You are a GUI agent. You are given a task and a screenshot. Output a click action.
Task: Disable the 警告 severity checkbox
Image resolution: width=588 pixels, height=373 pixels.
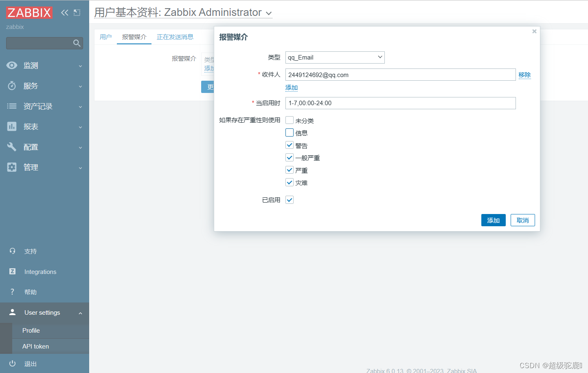click(x=289, y=145)
